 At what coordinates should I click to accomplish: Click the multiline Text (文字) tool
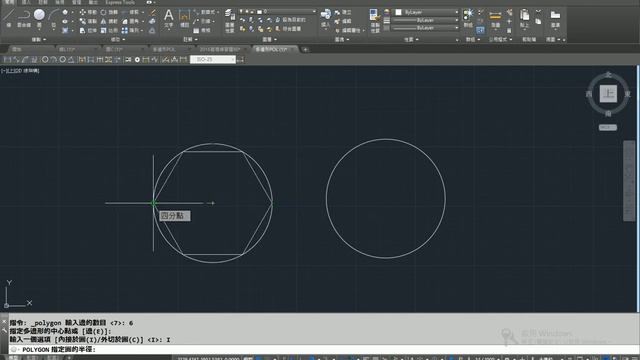click(168, 18)
